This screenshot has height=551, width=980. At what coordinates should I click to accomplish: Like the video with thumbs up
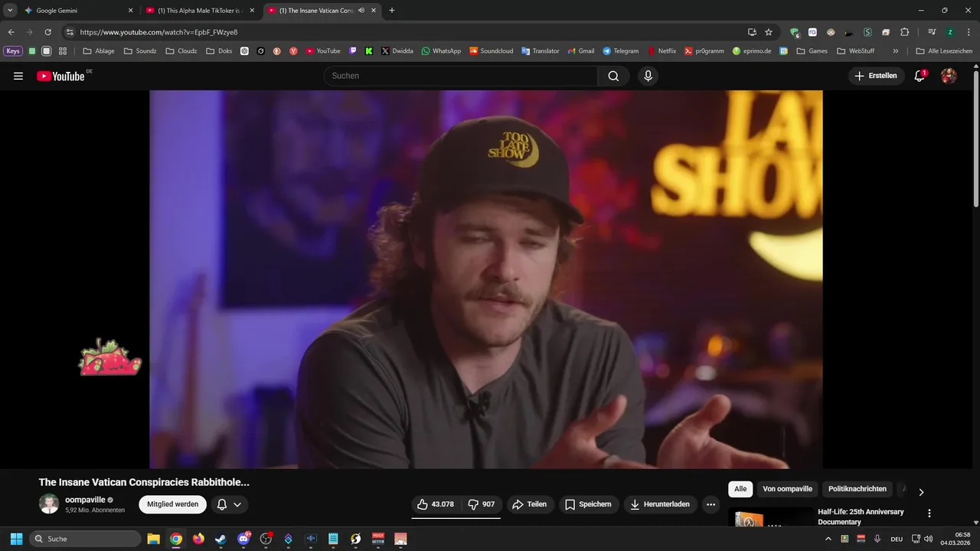pos(435,504)
